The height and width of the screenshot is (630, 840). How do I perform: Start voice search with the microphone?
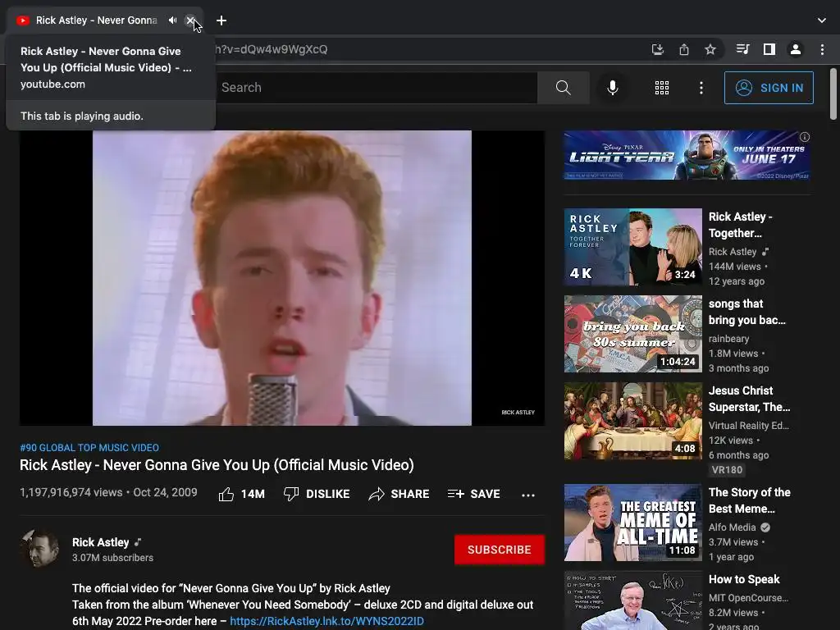612,87
